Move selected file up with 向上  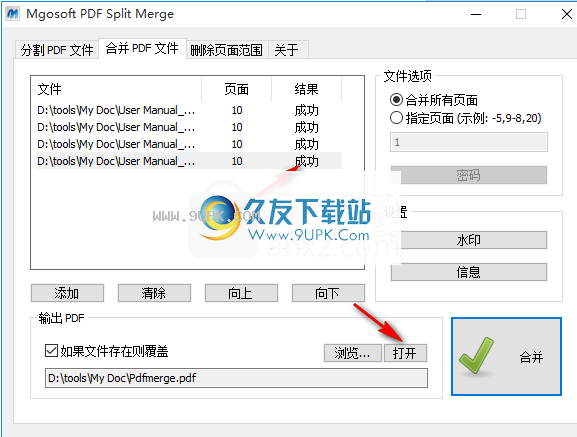pos(241,293)
